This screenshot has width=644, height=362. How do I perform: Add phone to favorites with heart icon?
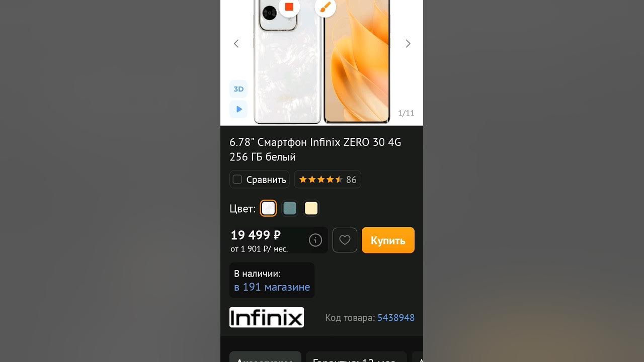[x=345, y=240]
